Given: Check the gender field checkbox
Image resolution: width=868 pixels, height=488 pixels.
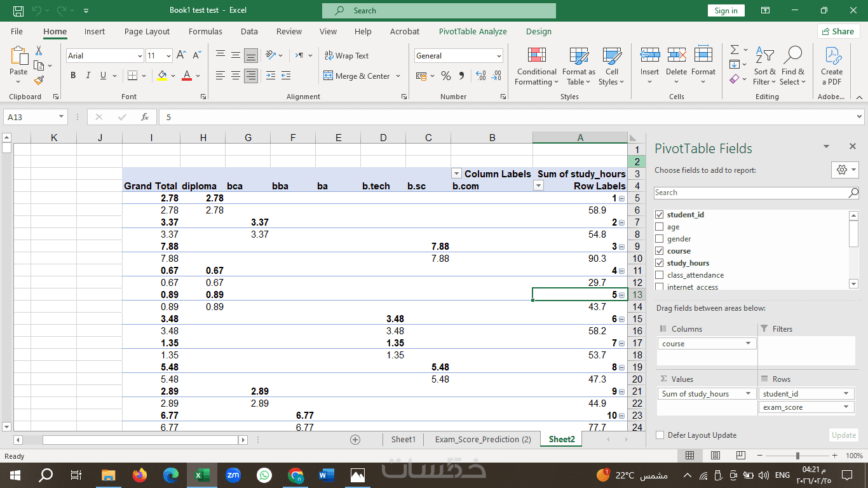Looking at the screenshot, I should [x=659, y=239].
